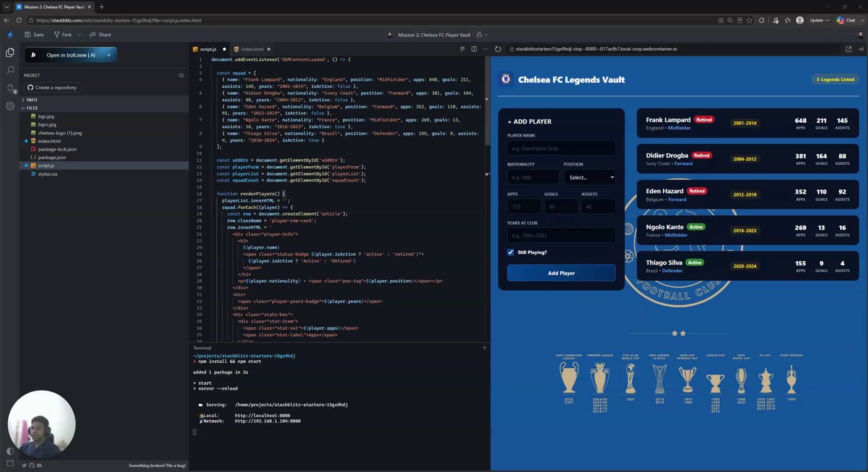Viewport: 868px width, 472px height.
Task: Go back in the browser
Action: 7,20
